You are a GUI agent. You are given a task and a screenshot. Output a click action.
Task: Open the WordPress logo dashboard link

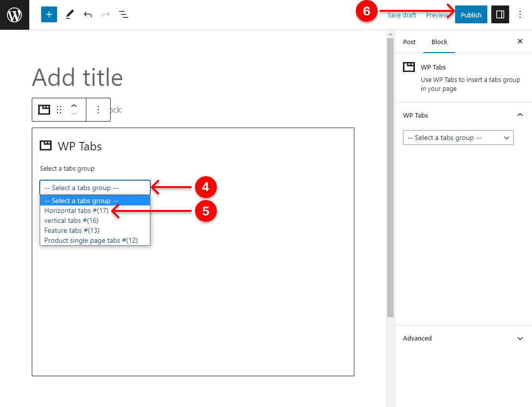tap(14, 14)
